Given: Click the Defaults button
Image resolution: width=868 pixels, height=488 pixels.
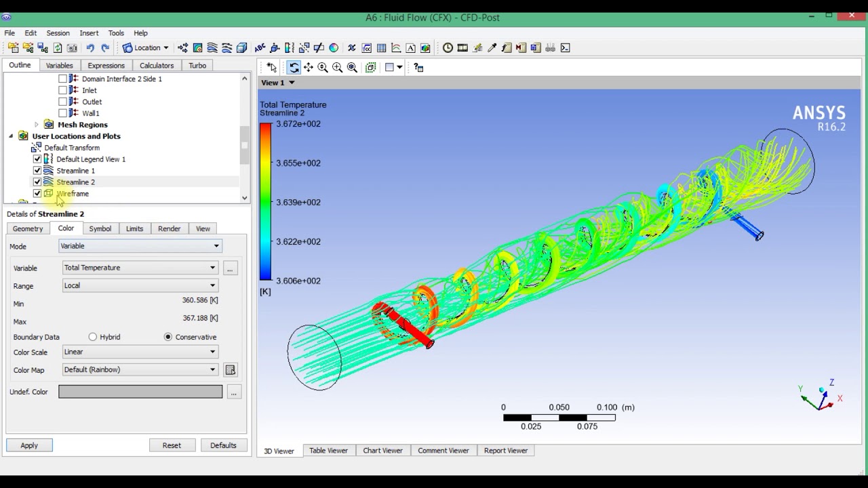Looking at the screenshot, I should point(223,445).
